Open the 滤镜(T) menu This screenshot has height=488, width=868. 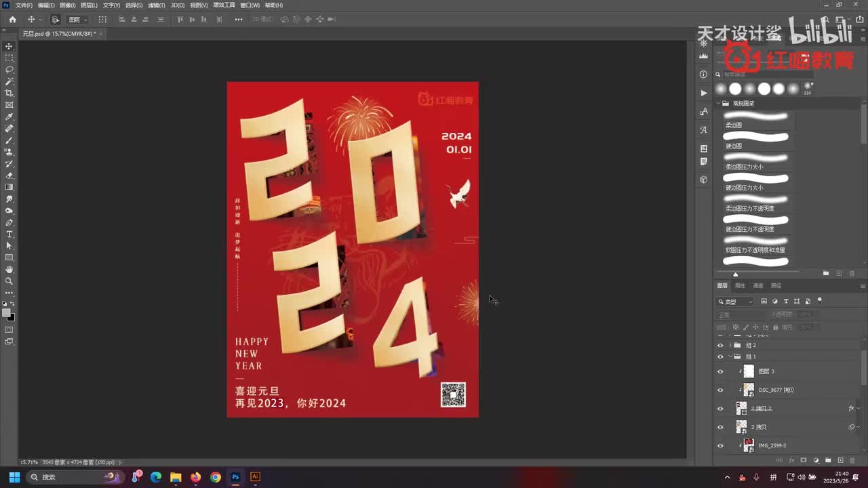(155, 5)
